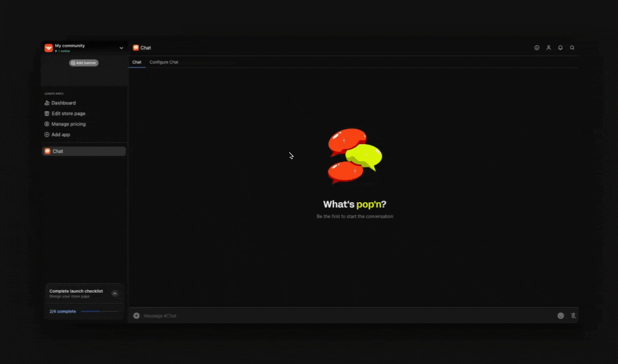Click Add app in the sidebar
The height and width of the screenshot is (364, 618).
coord(57,134)
